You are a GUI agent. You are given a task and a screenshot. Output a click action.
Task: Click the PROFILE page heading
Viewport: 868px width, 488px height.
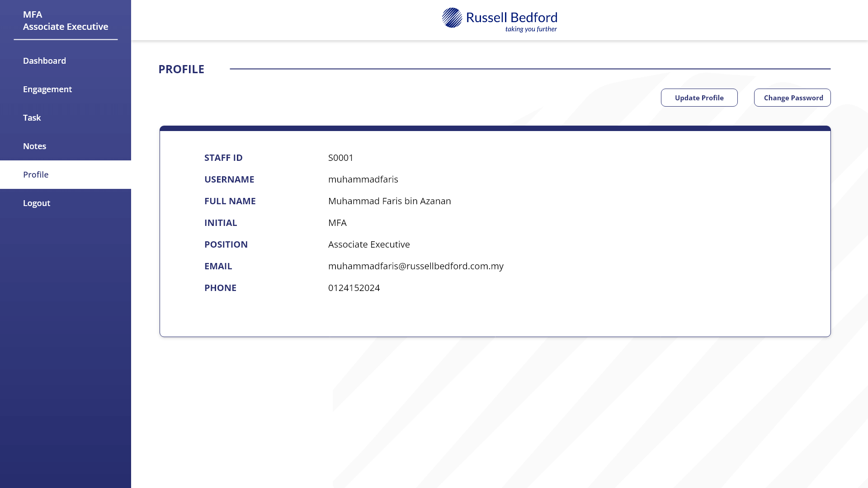click(x=181, y=69)
